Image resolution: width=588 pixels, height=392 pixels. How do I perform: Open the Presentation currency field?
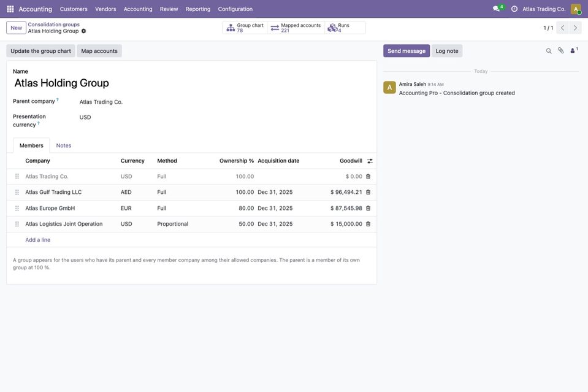point(225,117)
